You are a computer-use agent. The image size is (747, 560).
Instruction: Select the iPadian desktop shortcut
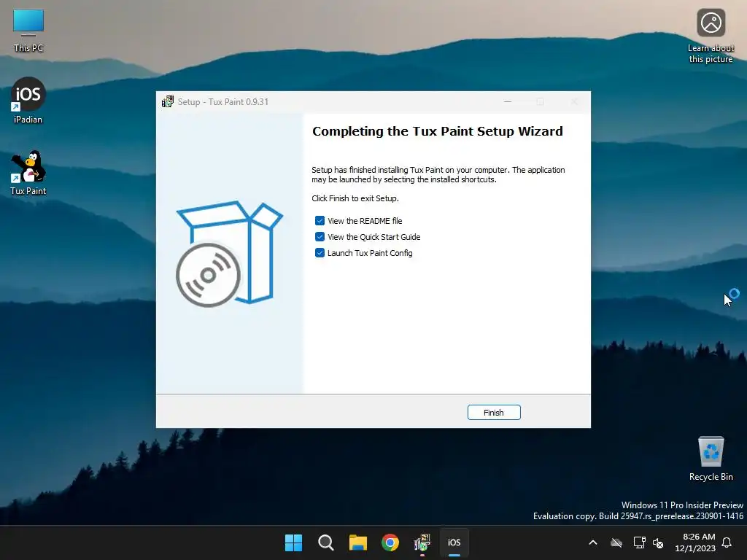[x=28, y=101]
